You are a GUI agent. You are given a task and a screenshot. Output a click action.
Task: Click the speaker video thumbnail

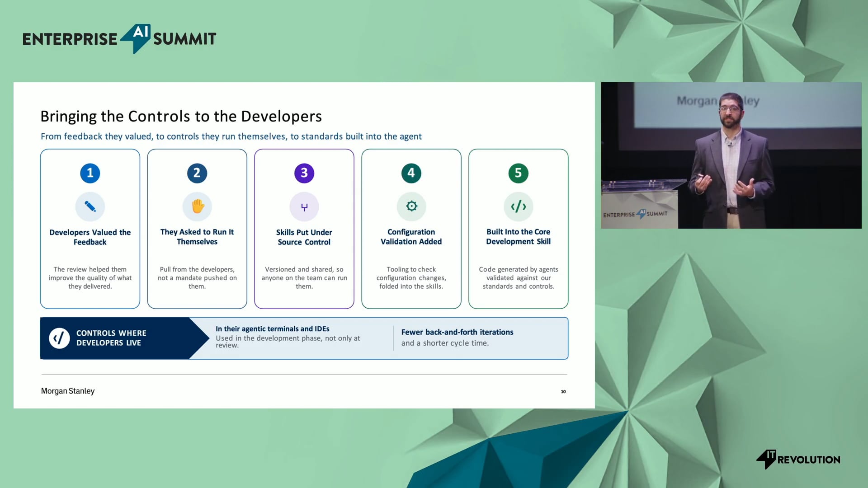click(731, 155)
